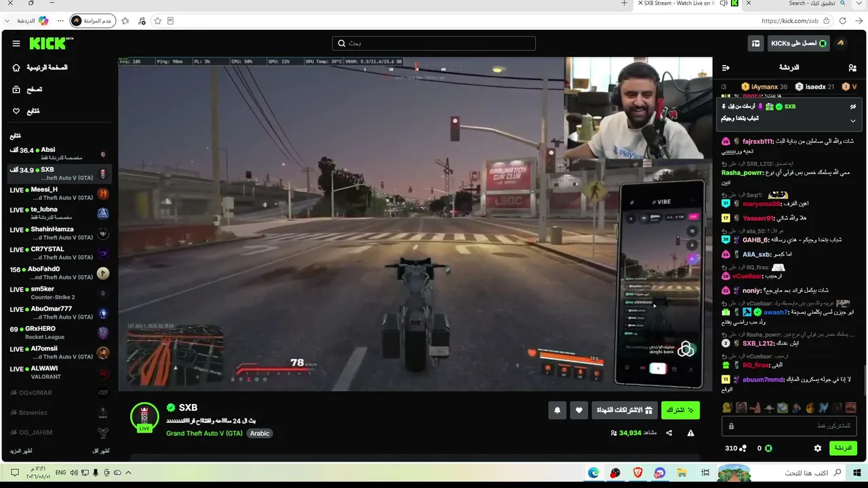Mute the SXB Stream tab audio
The height and width of the screenshot is (488, 868).
point(724,3)
